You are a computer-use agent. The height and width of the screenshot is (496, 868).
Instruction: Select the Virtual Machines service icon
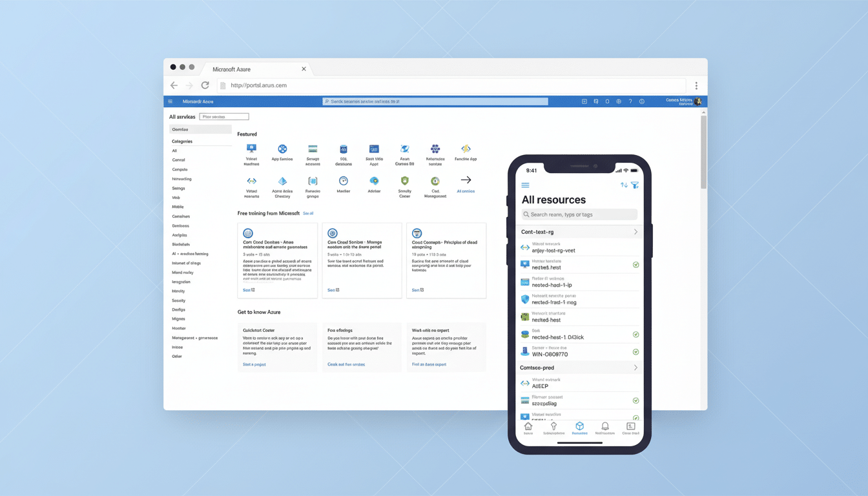(251, 149)
